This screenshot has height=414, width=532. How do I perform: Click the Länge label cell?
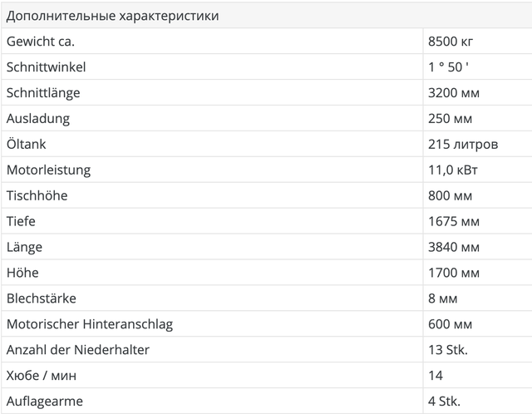point(24,247)
